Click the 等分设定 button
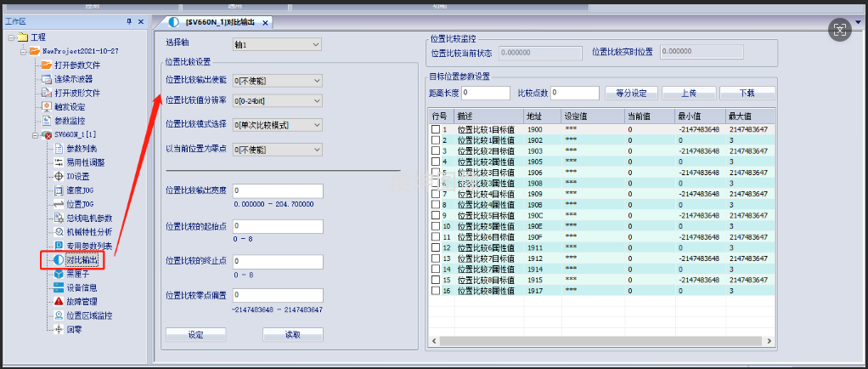This screenshot has height=369, width=868. tap(632, 93)
